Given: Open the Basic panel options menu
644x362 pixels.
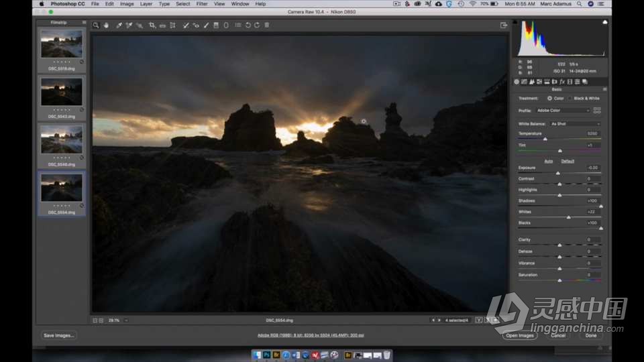Looking at the screenshot, I should point(604,89).
